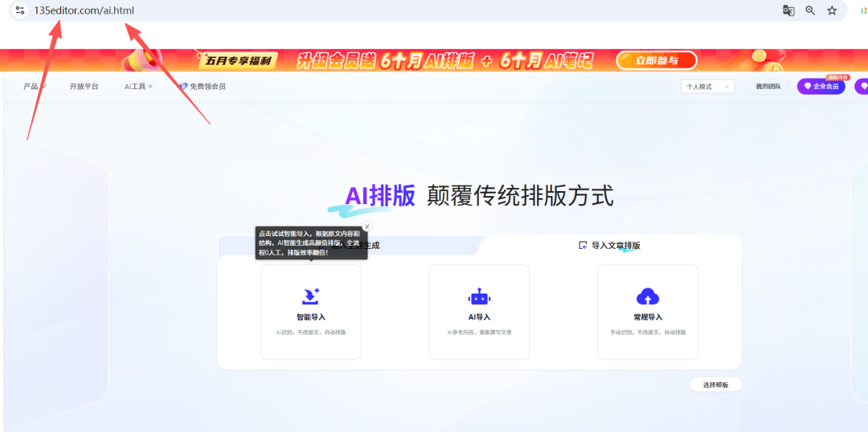Click text AI参考内容，重新撰写文章
This screenshot has height=432, width=868.
pos(479,332)
